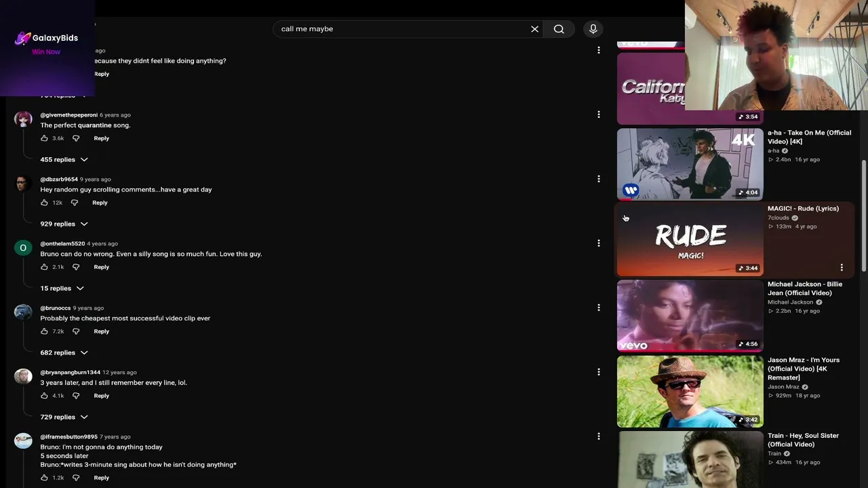Reply to the "didnt feel like doing anything" comment
Screen dimensions: 868x488
pyautogui.click(x=102, y=74)
